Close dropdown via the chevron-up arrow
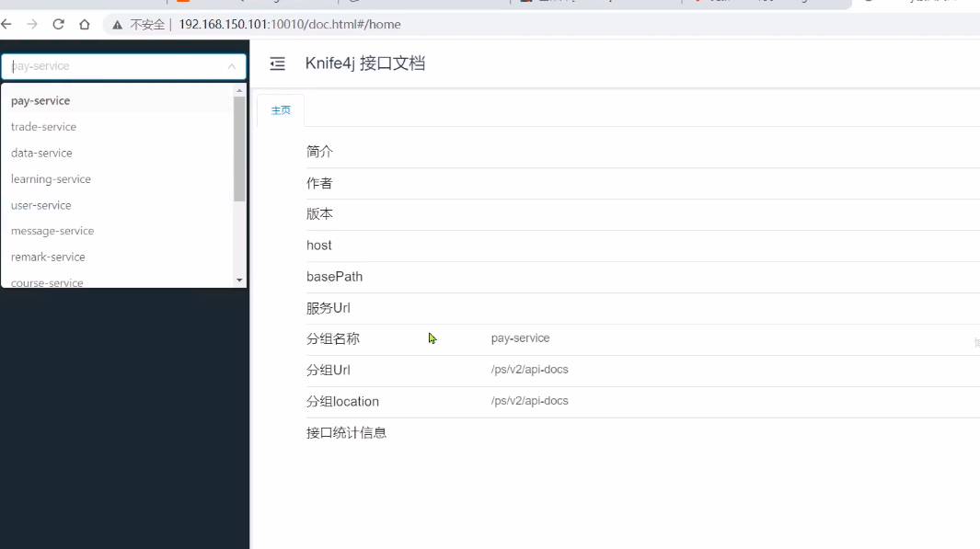Image resolution: width=980 pixels, height=549 pixels. coord(231,66)
